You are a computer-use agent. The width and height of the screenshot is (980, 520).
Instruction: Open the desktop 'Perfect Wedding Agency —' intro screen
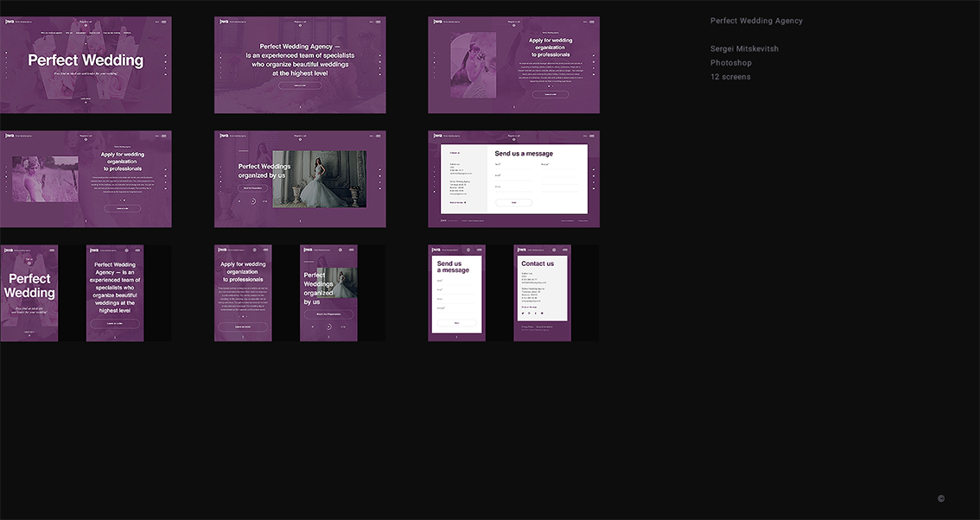click(x=300, y=65)
